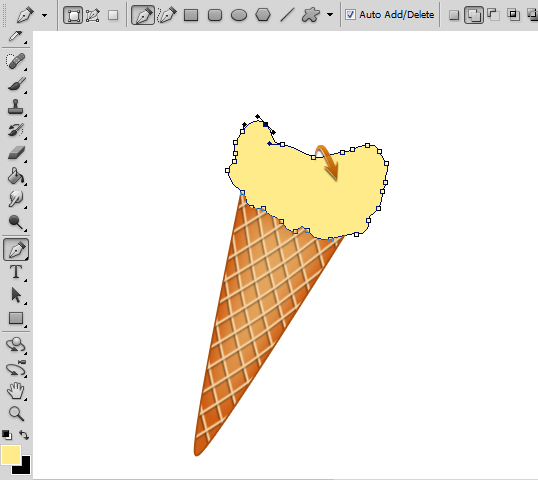Select the Path Selection tool
The height and width of the screenshot is (480, 538).
[x=15, y=295]
